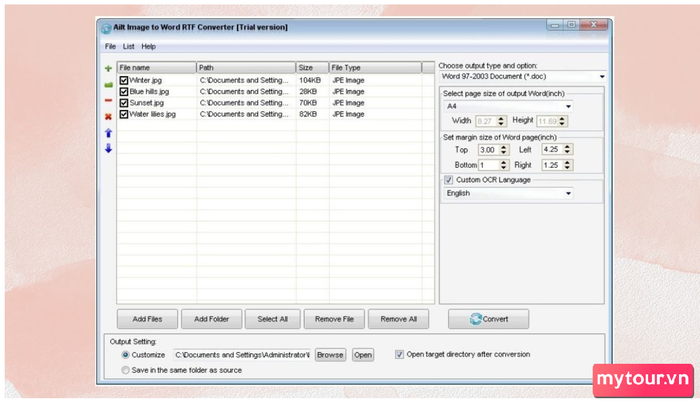The width and height of the screenshot is (700, 405).
Task: Click the 104KB size cell
Action: click(x=310, y=80)
